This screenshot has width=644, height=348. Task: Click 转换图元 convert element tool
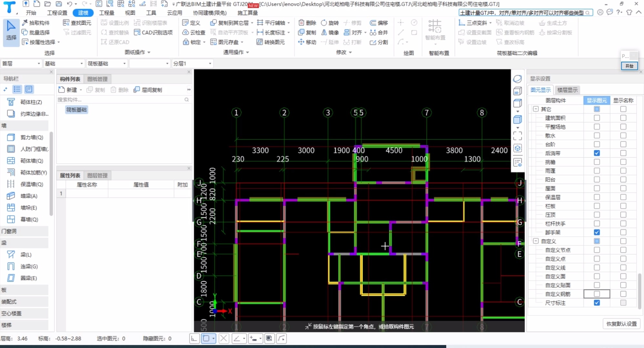click(x=271, y=42)
